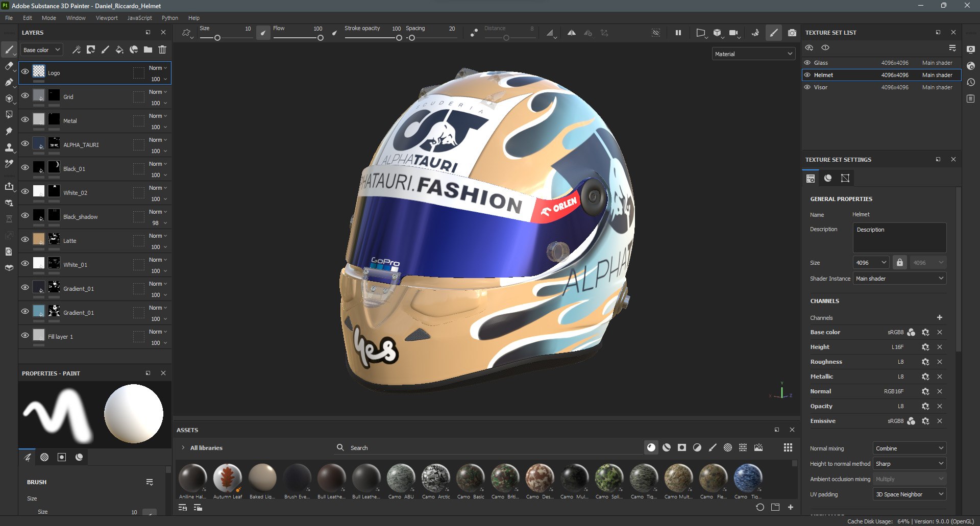This screenshot has width=980, height=526.
Task: Open the Log panel in right sidebar
Action: pos(971,98)
